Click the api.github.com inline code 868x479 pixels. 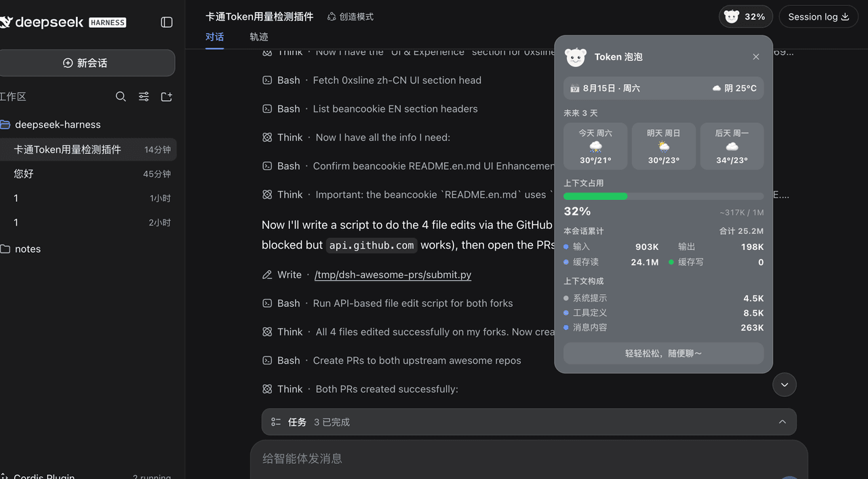click(x=372, y=245)
